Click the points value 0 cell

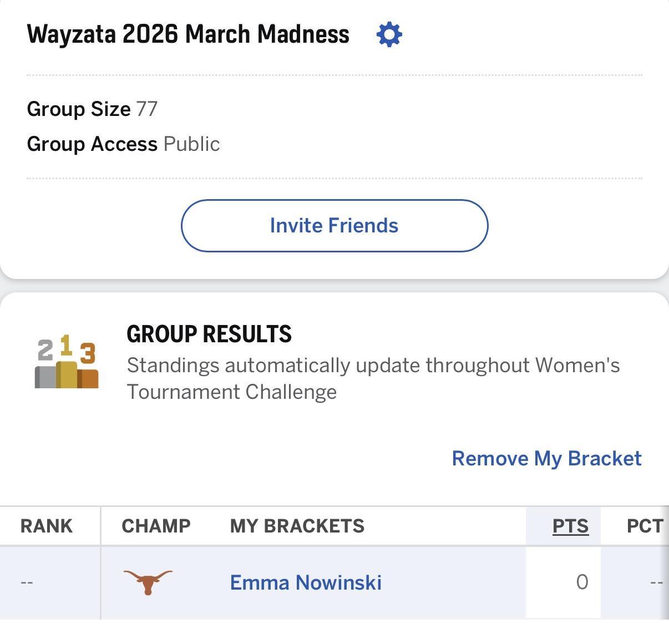pos(581,582)
